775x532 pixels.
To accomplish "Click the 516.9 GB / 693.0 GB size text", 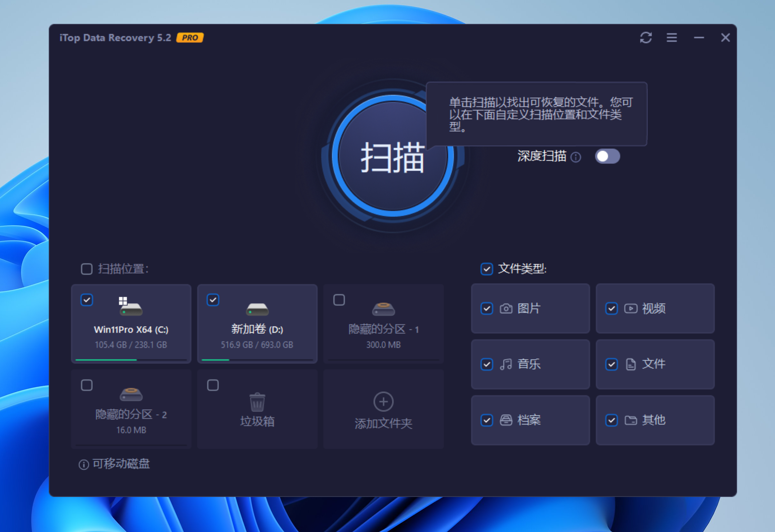I will [257, 344].
